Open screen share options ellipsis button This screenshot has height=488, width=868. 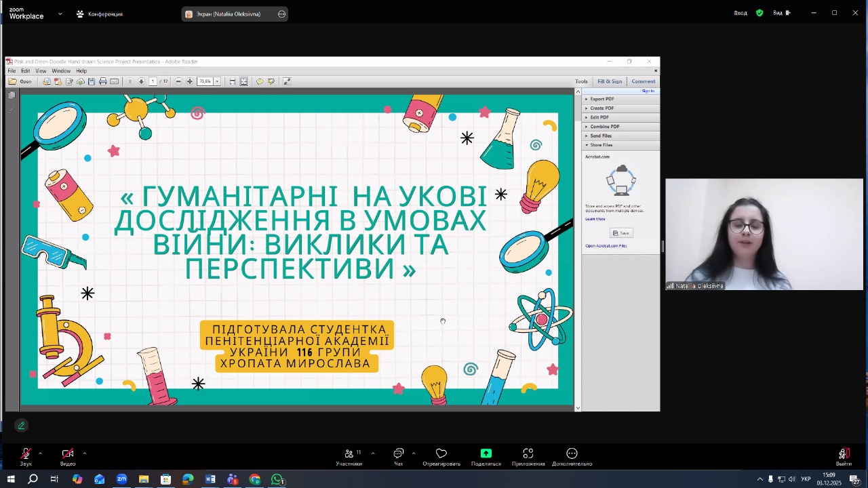281,14
